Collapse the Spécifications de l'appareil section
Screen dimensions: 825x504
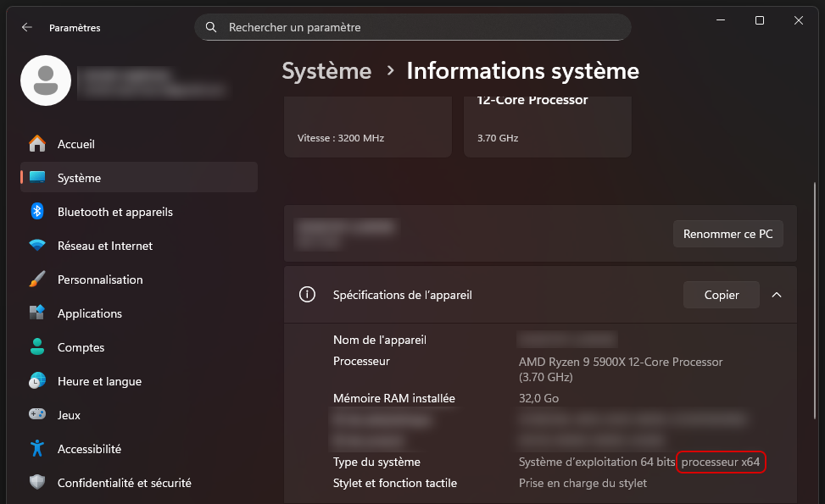coord(777,294)
